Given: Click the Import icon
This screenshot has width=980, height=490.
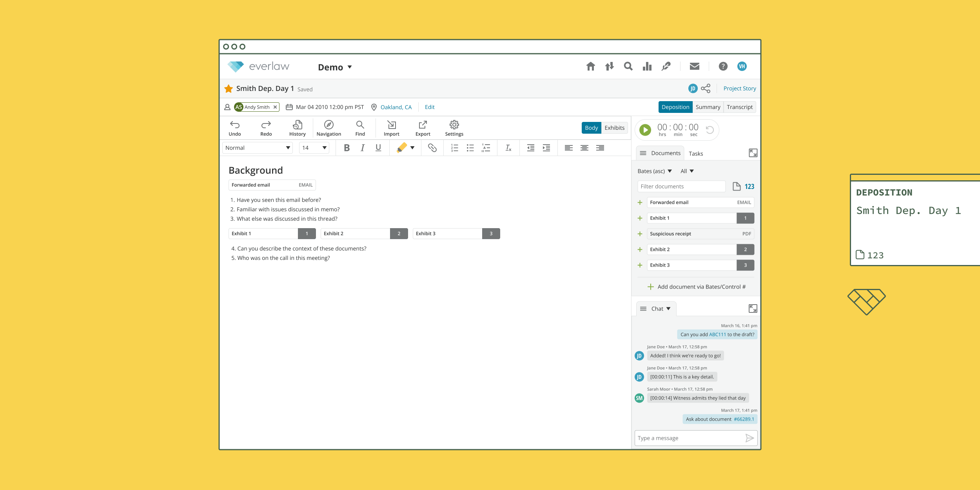Looking at the screenshot, I should click(x=391, y=128).
